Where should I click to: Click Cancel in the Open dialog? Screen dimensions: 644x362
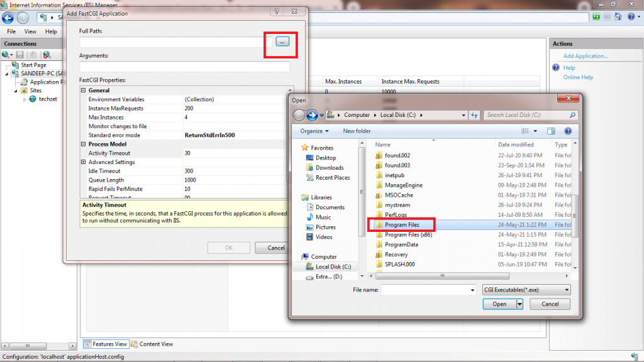pos(550,304)
